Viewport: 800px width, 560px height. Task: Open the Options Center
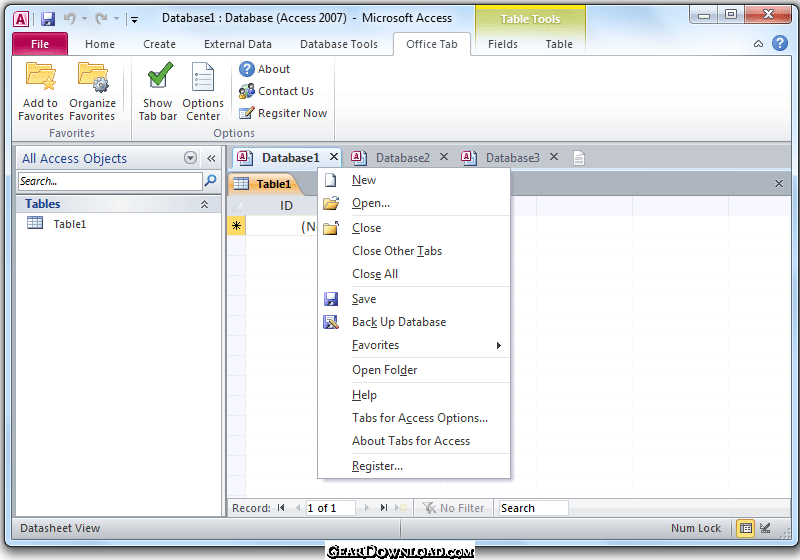click(203, 90)
